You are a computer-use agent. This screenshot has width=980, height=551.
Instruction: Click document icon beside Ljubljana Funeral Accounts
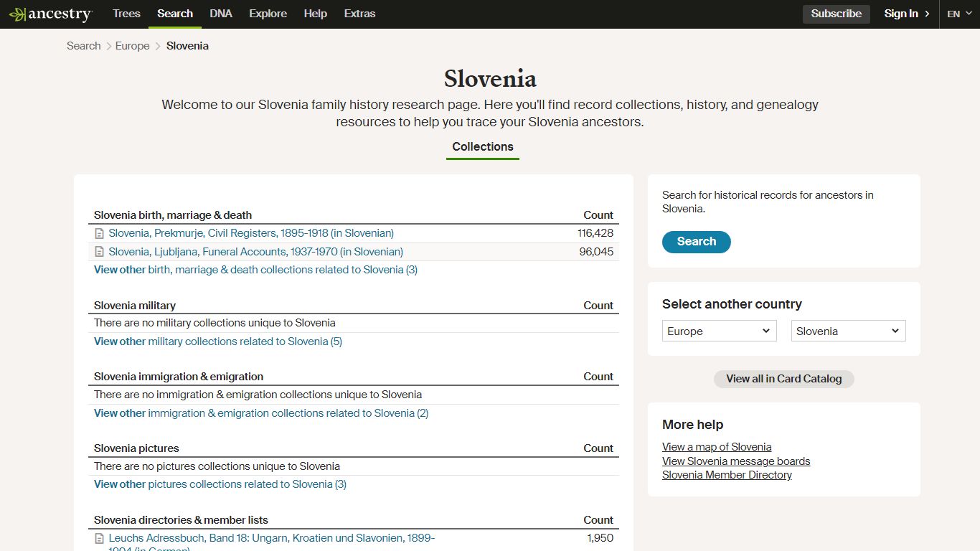click(100, 252)
